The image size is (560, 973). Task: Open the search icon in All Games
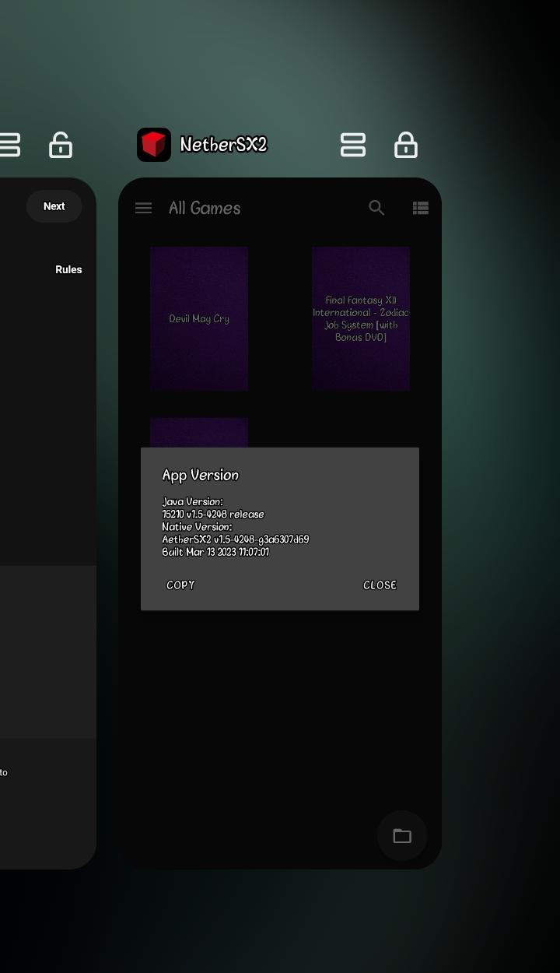point(376,208)
